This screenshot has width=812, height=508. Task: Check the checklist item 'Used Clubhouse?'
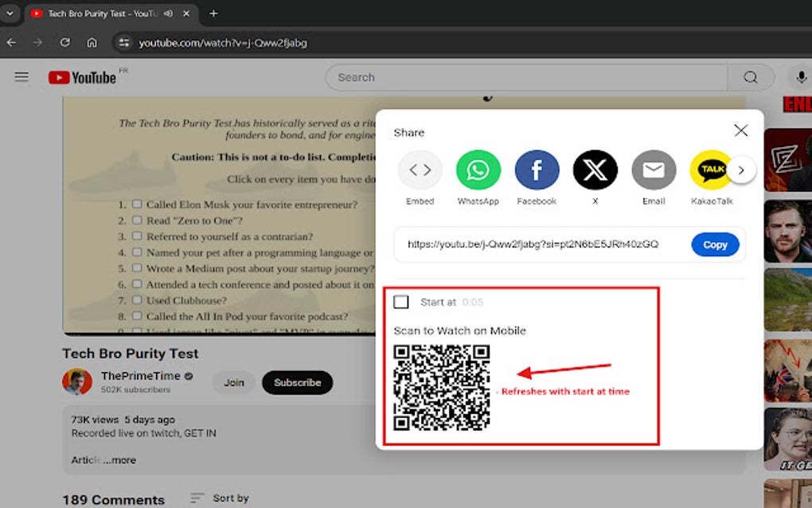pyautogui.click(x=138, y=300)
